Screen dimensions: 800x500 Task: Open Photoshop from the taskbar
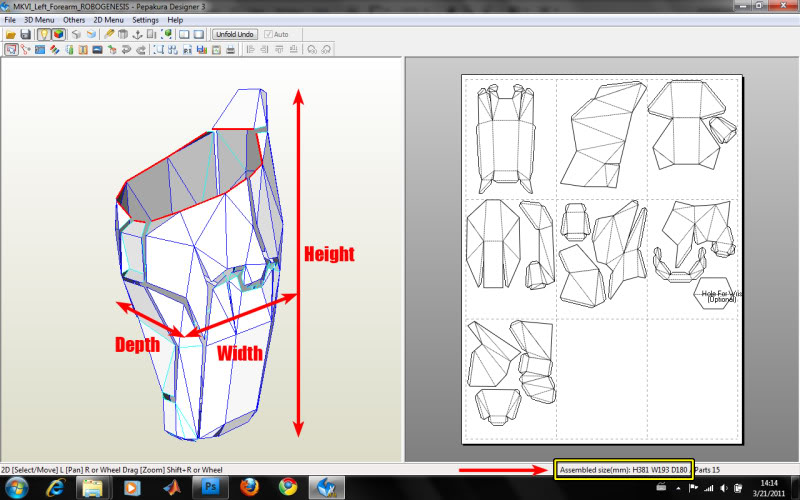pos(211,487)
